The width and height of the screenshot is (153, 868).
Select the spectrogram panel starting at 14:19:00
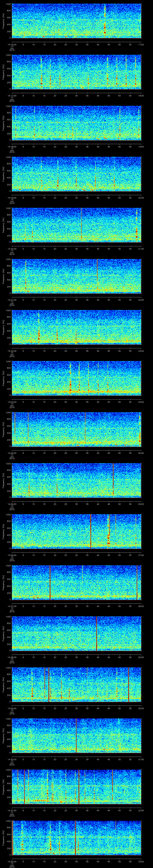coord(76,174)
